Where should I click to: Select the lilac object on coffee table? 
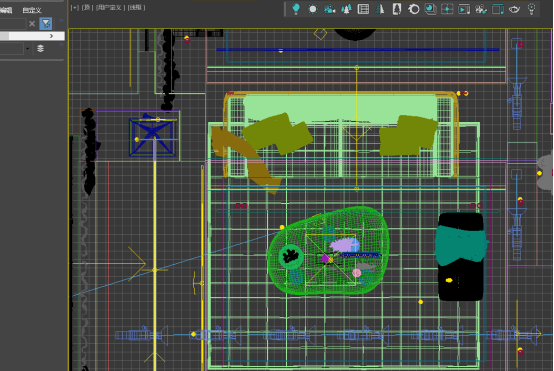point(342,245)
